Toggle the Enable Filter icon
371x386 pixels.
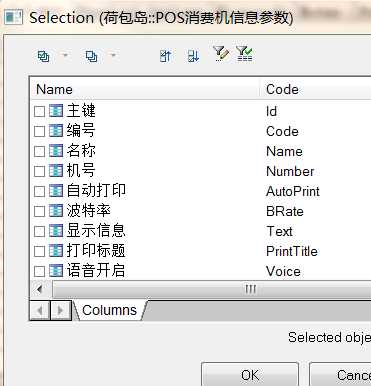coord(244,53)
